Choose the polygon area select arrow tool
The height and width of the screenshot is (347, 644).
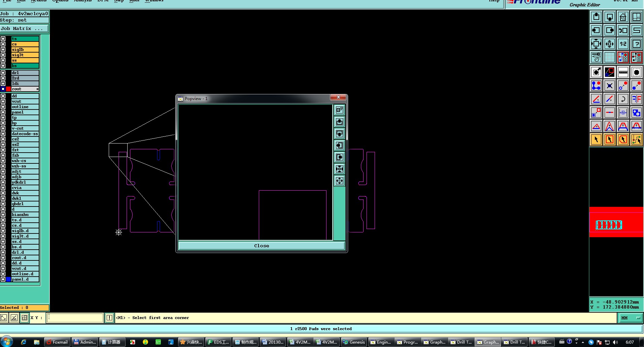point(623,139)
